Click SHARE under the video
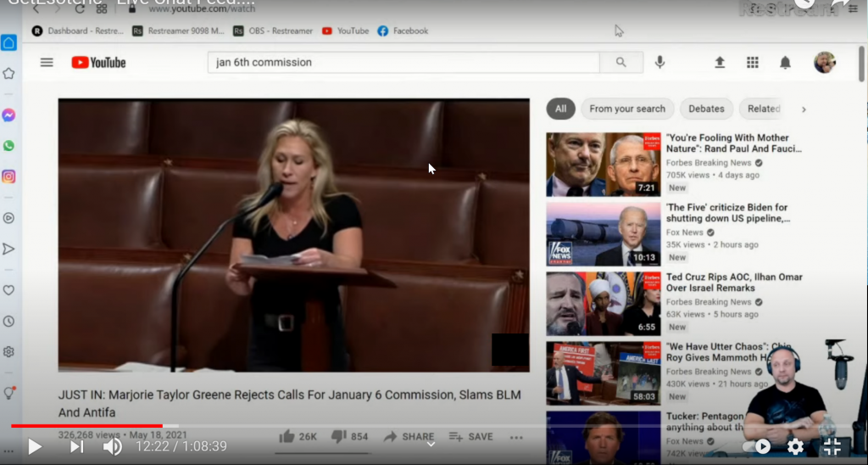The width and height of the screenshot is (868, 465). [409, 437]
